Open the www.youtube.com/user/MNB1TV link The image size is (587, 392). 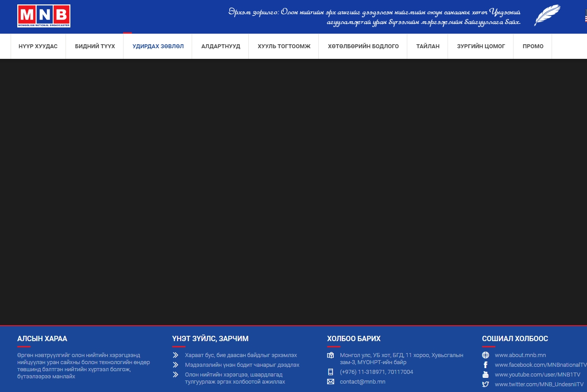pyautogui.click(x=537, y=374)
